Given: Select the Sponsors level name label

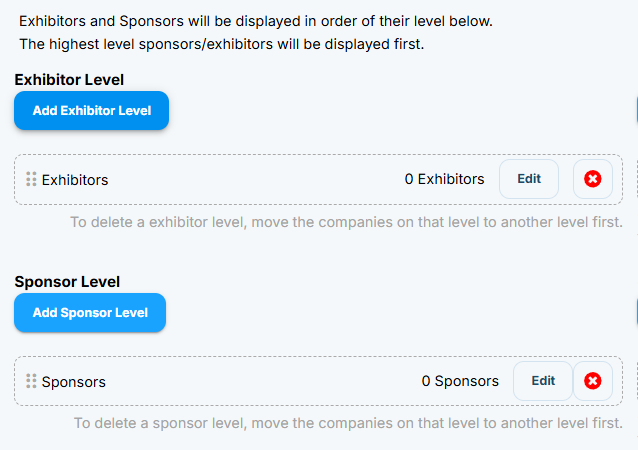Looking at the screenshot, I should [74, 382].
